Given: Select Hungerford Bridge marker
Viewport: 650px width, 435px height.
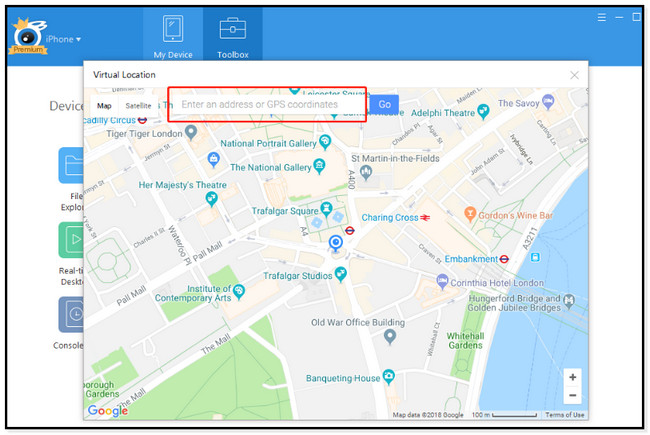Looking at the screenshot, I should [x=569, y=301].
